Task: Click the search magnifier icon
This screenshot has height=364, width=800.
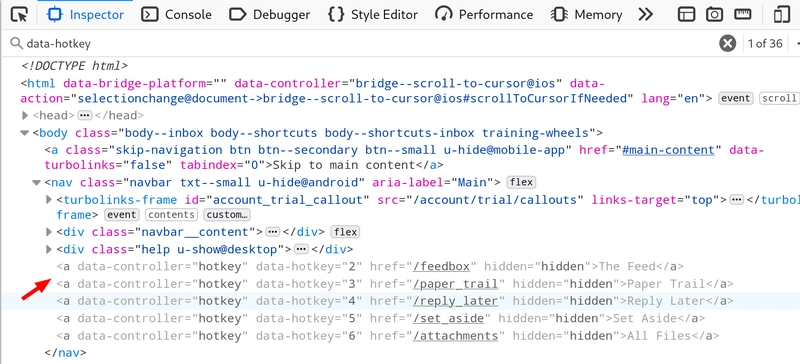Action: click(x=17, y=43)
